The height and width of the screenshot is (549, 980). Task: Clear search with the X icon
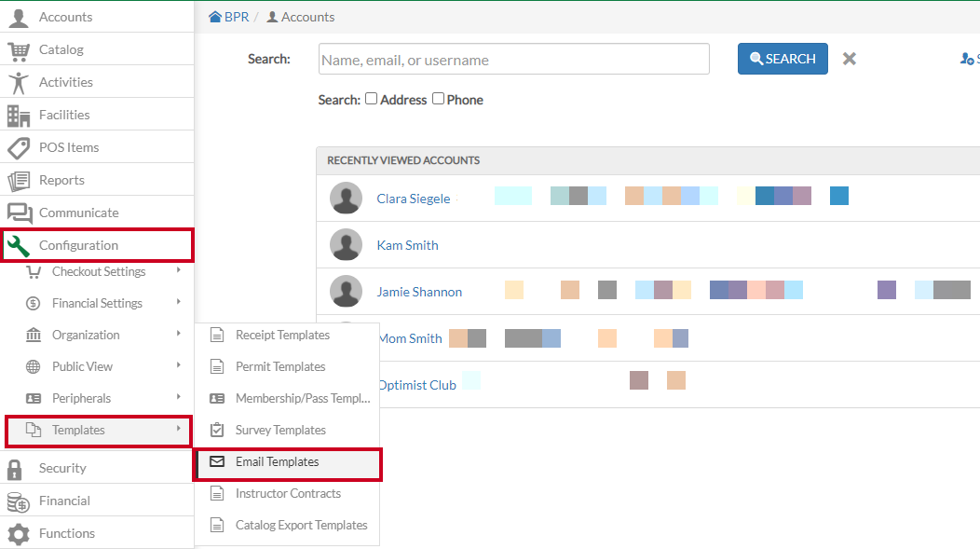point(849,59)
